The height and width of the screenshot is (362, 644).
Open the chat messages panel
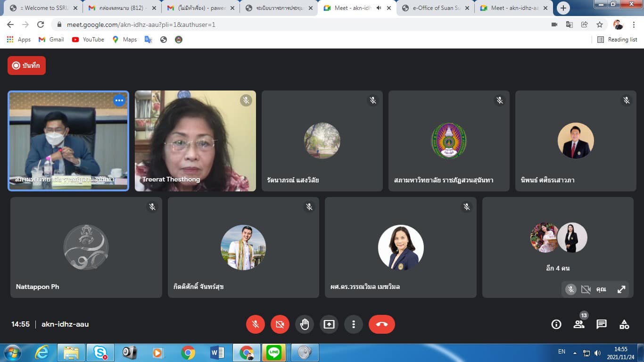coord(602,324)
